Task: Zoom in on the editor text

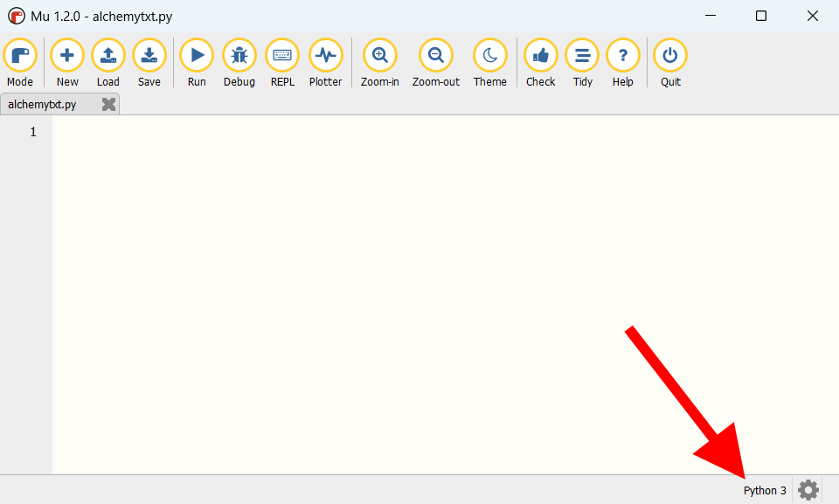Action: (x=380, y=56)
